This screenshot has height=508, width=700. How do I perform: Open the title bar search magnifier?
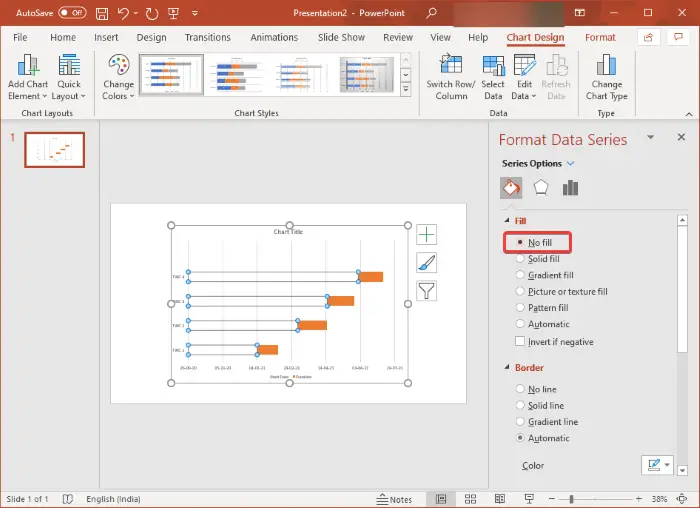431,13
